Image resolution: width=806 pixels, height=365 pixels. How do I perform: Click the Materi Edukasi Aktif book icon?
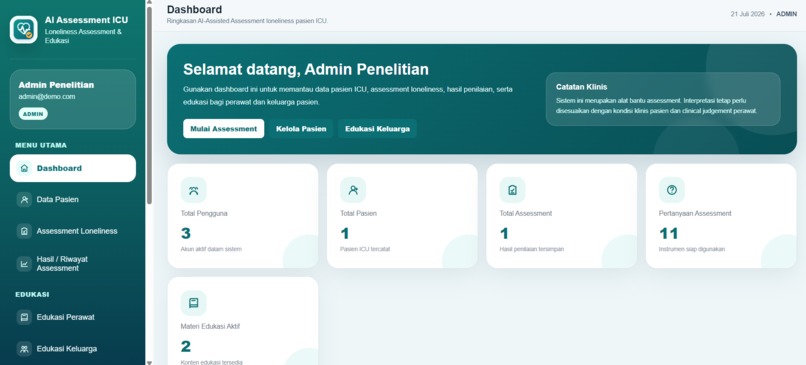coord(193,303)
